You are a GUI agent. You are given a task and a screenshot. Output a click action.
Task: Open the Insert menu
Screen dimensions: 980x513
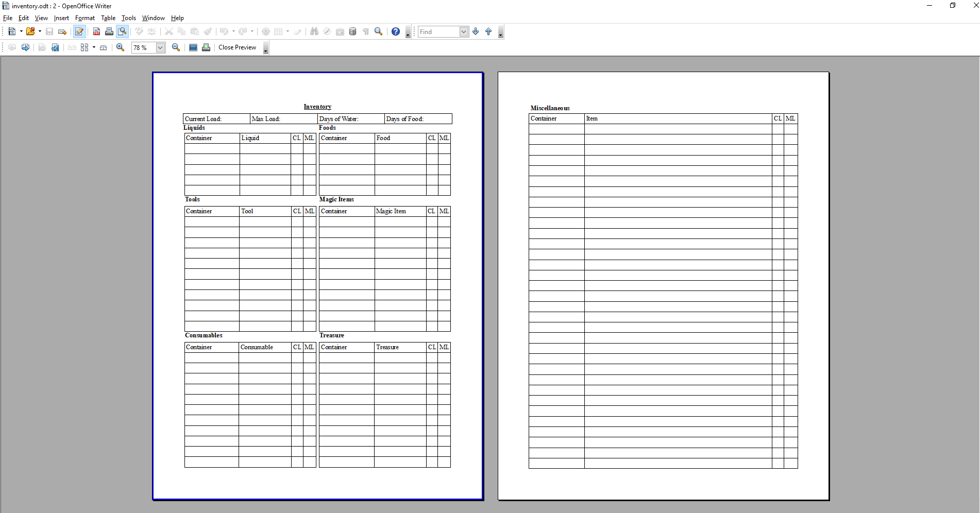coord(61,18)
